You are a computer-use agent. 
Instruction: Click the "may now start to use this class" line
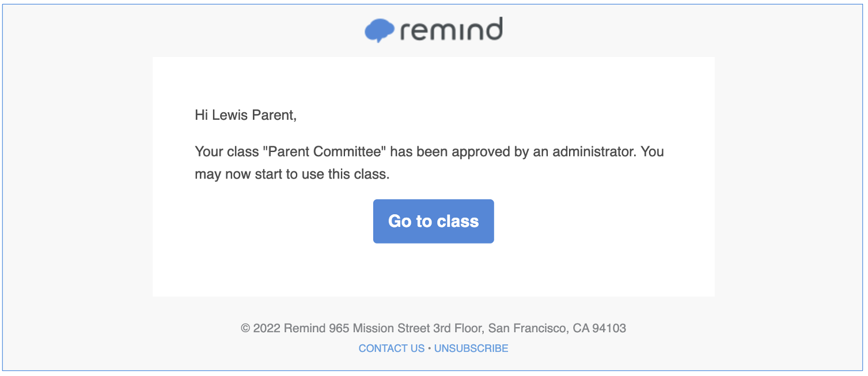(x=292, y=174)
